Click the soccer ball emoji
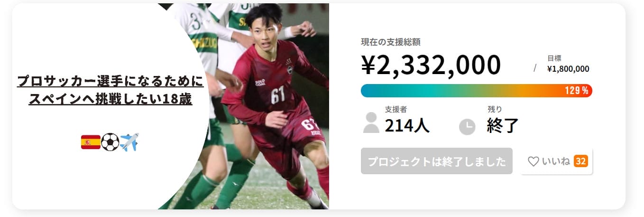 pyautogui.click(x=110, y=142)
